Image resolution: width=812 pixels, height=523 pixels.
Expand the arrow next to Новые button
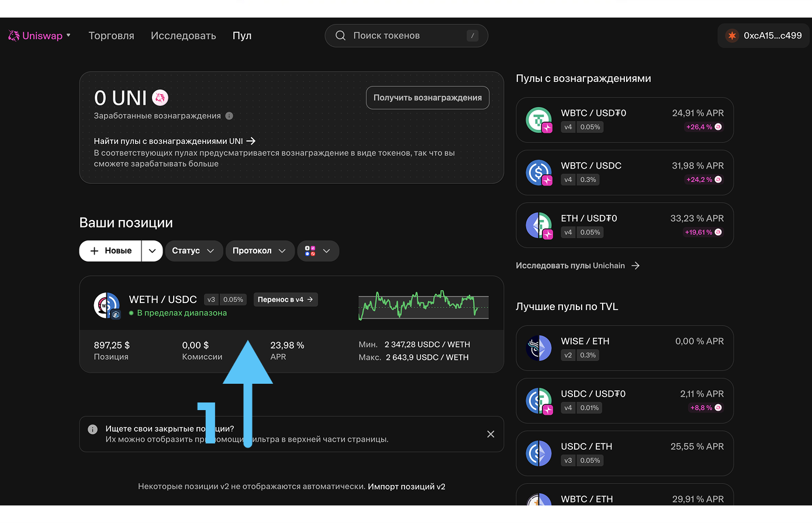pyautogui.click(x=152, y=251)
